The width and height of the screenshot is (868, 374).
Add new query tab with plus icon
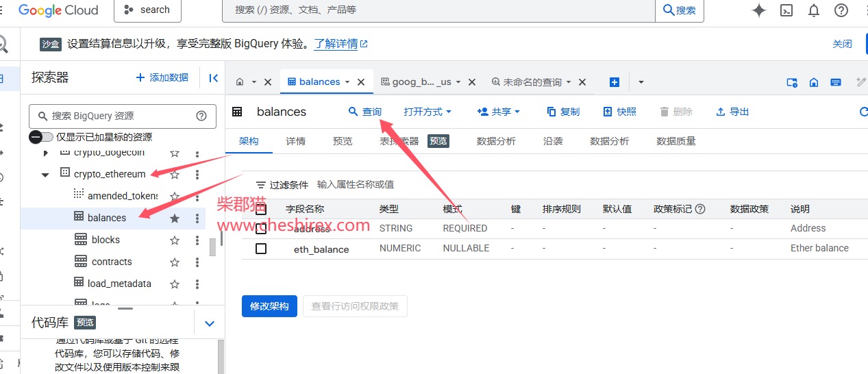615,82
